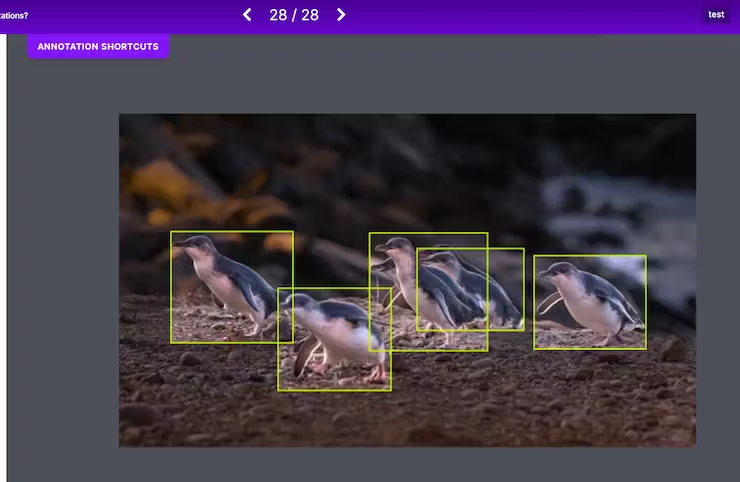Viewport: 740px width, 482px height.
Task: Select the lowest bounding box with bent-over penguin
Action: click(x=334, y=340)
